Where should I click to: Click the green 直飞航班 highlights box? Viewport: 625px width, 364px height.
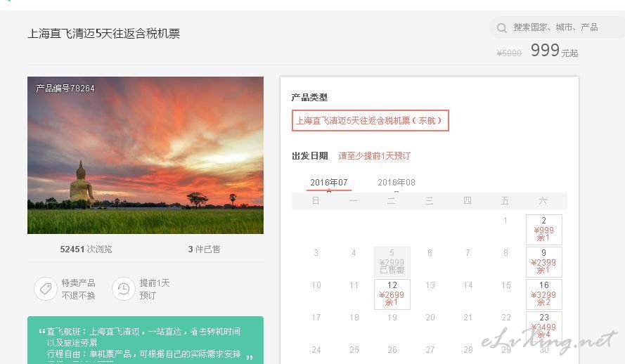click(x=146, y=340)
